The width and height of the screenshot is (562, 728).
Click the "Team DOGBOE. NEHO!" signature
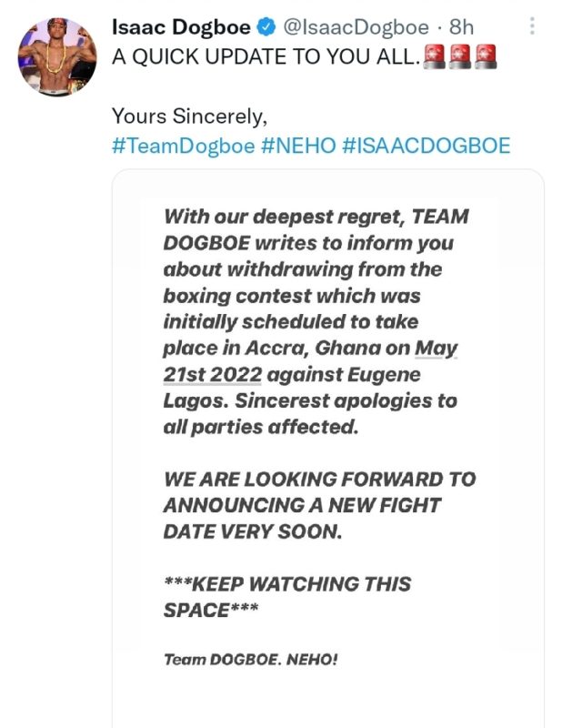click(x=250, y=658)
